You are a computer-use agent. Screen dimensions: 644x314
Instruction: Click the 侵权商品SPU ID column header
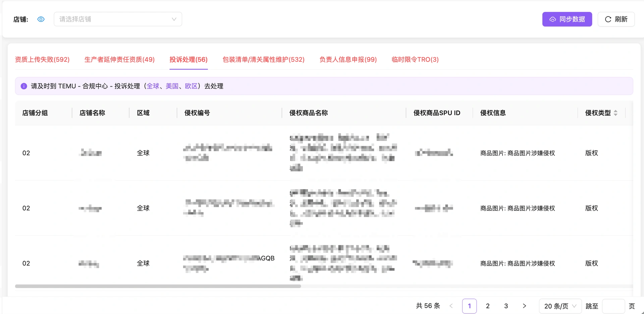point(439,113)
